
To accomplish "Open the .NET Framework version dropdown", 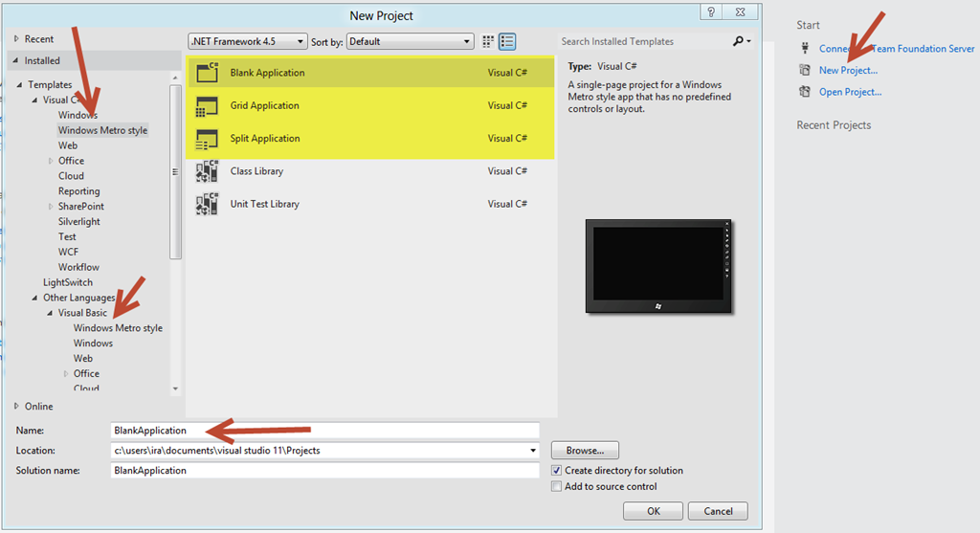I will point(248,41).
